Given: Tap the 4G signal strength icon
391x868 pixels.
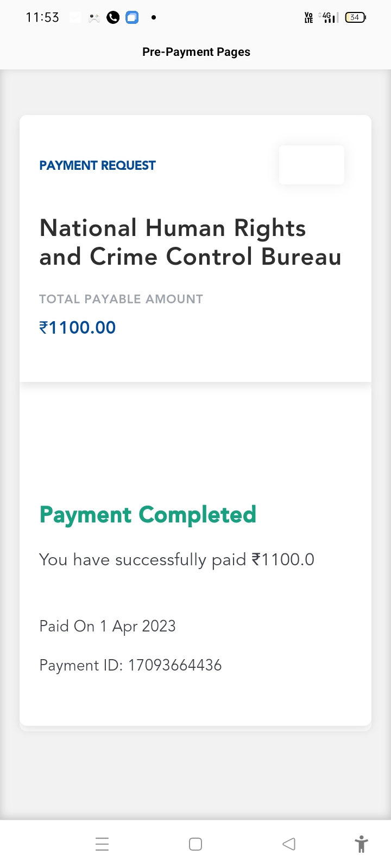Looking at the screenshot, I should point(329,17).
